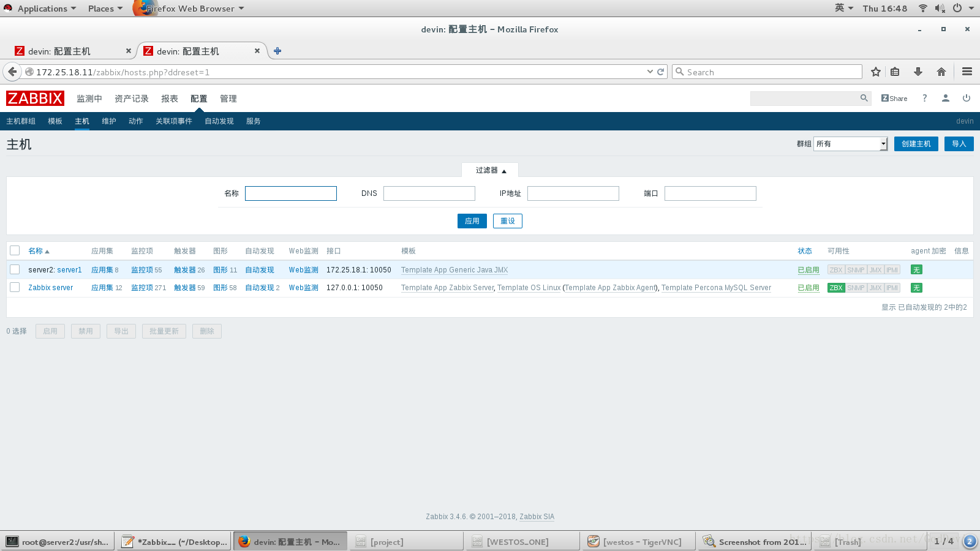Sort hosts by 名称 column
Viewport: 980px width, 551px height.
coord(39,251)
